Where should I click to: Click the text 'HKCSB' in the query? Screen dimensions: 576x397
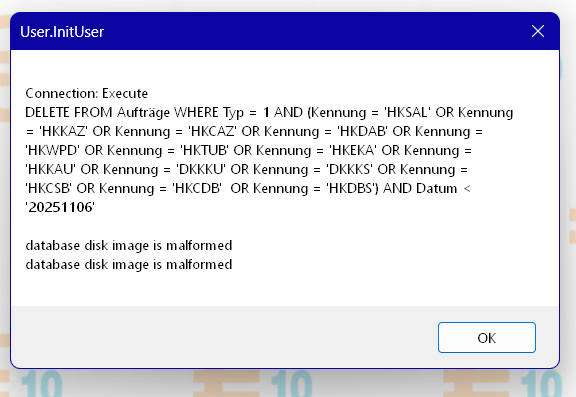[x=48, y=188]
